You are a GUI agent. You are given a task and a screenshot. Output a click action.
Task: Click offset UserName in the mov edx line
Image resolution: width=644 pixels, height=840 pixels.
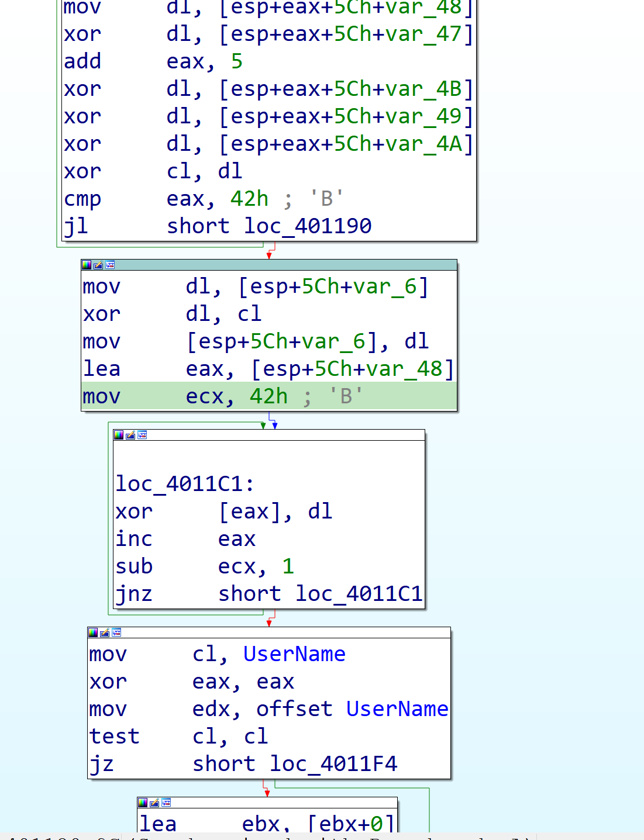(x=352, y=709)
